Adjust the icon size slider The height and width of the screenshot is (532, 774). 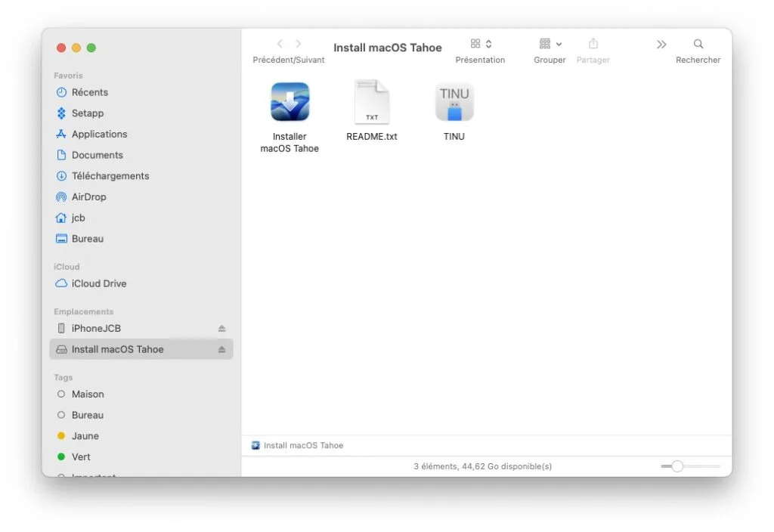677,466
